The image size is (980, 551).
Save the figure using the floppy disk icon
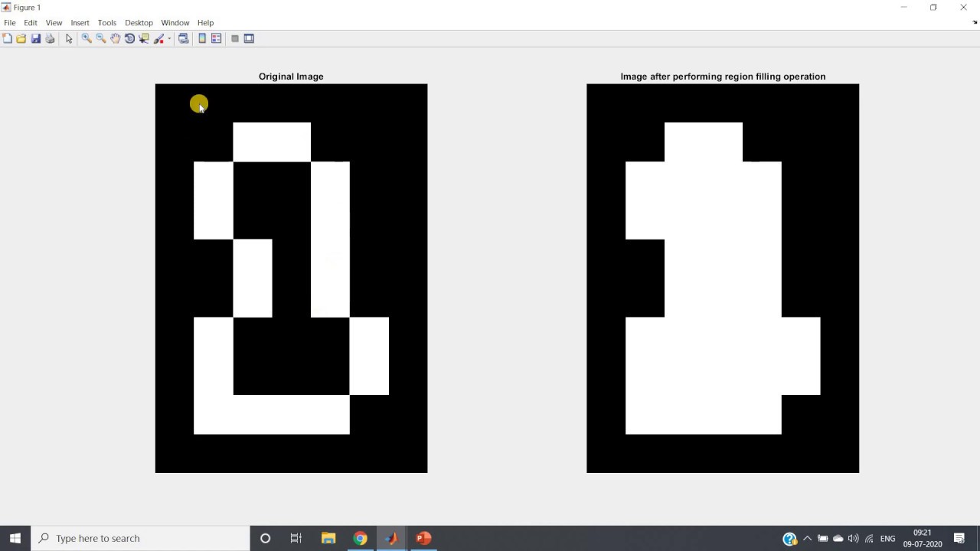(x=35, y=38)
